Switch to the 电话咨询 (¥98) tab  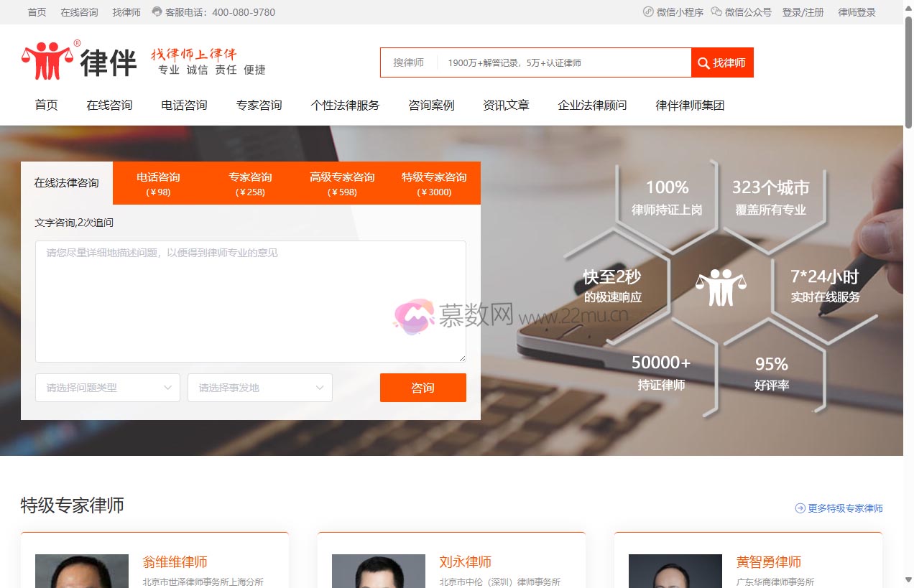(158, 183)
